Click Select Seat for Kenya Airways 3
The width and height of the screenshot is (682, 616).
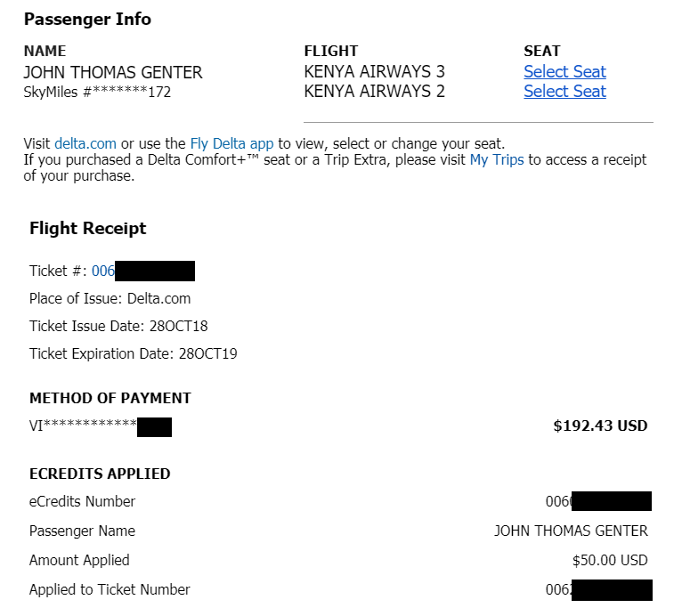564,72
